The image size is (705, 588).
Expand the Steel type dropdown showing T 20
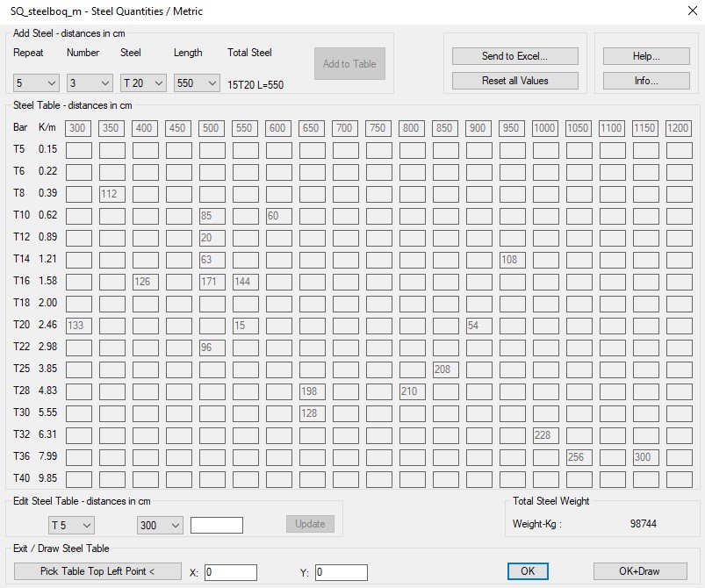tap(143, 83)
